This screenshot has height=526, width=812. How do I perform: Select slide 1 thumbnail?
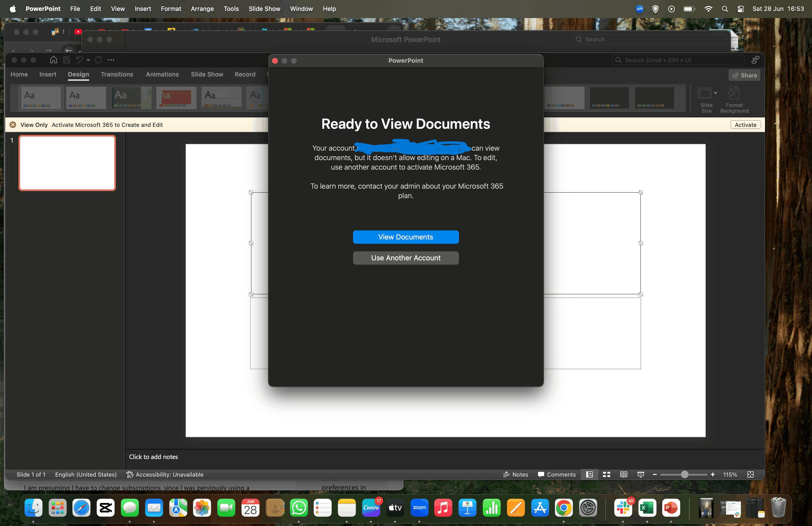[67, 163]
